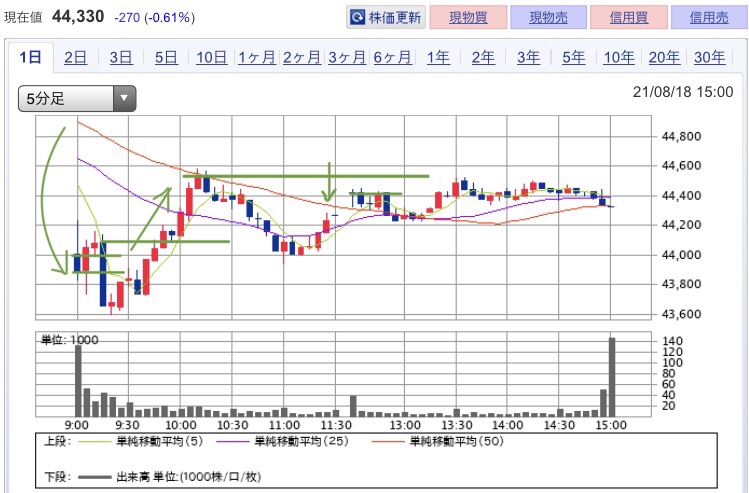
Task: Click the 13:00 time axis label
Action: (x=405, y=425)
